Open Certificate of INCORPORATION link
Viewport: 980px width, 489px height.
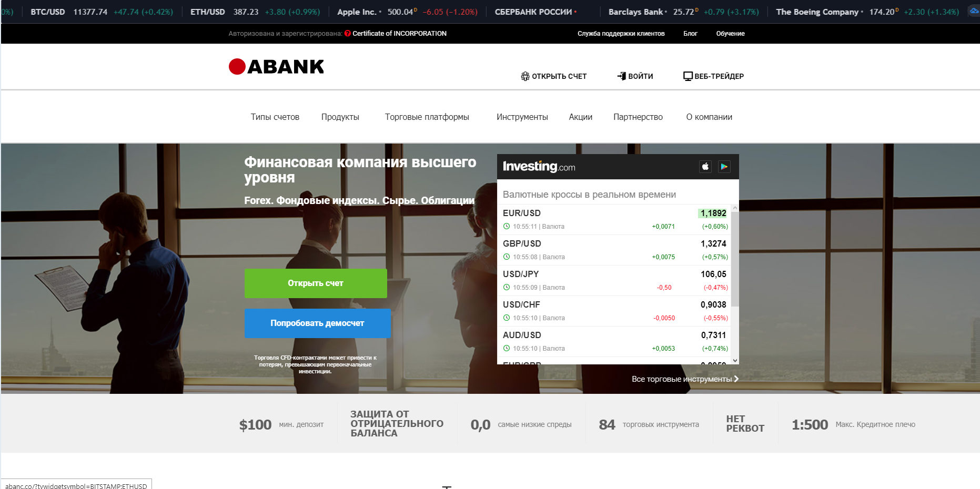(x=399, y=34)
